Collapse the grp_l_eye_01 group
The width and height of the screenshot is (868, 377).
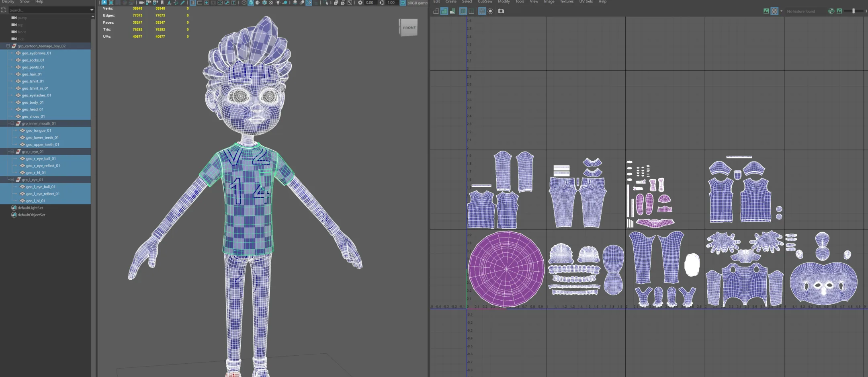[12, 180]
